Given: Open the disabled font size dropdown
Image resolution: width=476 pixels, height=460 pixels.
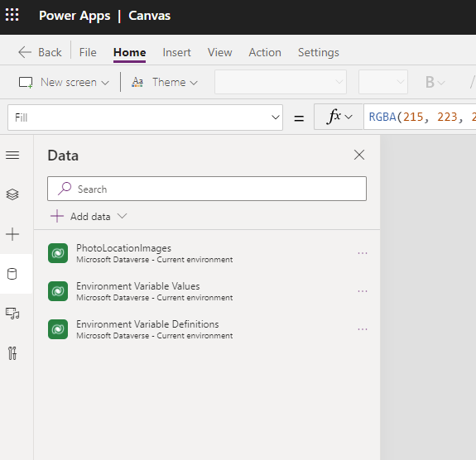Looking at the screenshot, I should coord(383,82).
